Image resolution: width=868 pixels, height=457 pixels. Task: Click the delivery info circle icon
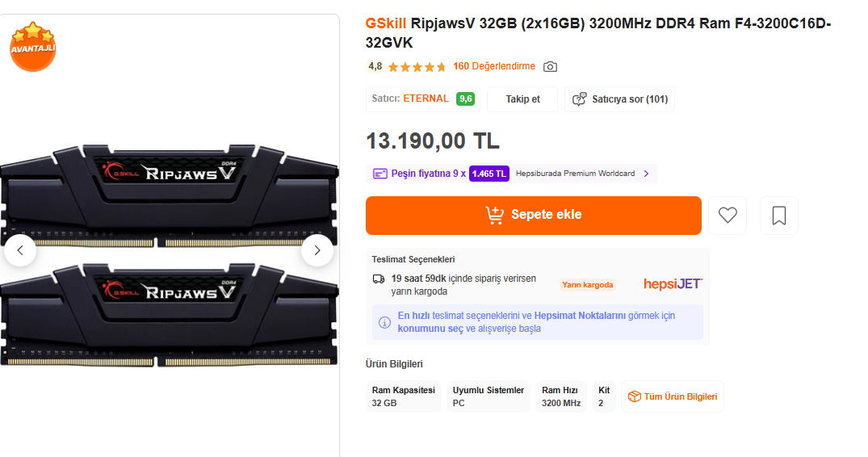click(385, 322)
